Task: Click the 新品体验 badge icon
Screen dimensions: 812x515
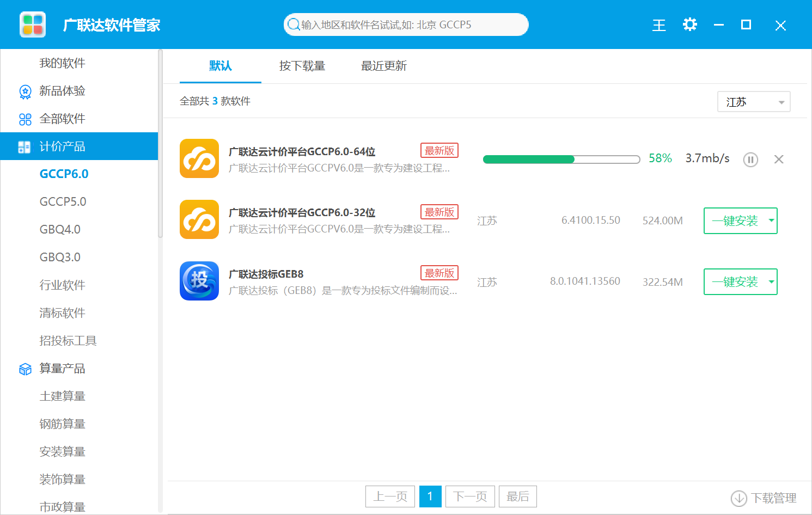Action: point(25,91)
